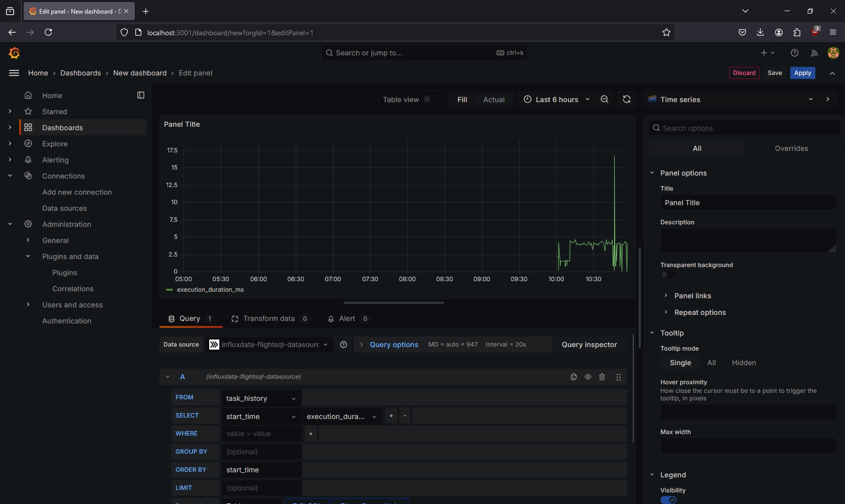Hide query A with the eye icon

click(x=588, y=377)
